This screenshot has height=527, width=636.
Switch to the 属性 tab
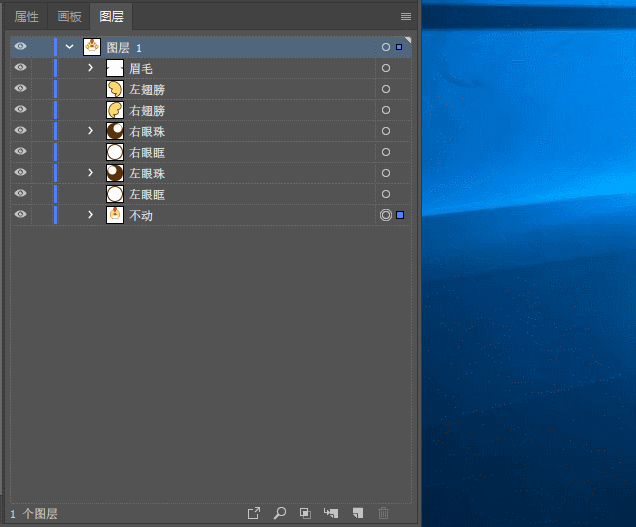click(x=26, y=17)
